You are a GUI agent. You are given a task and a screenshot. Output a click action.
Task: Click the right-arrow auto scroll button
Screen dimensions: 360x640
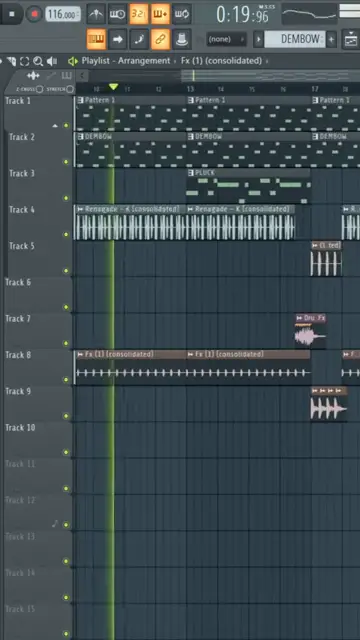118,39
